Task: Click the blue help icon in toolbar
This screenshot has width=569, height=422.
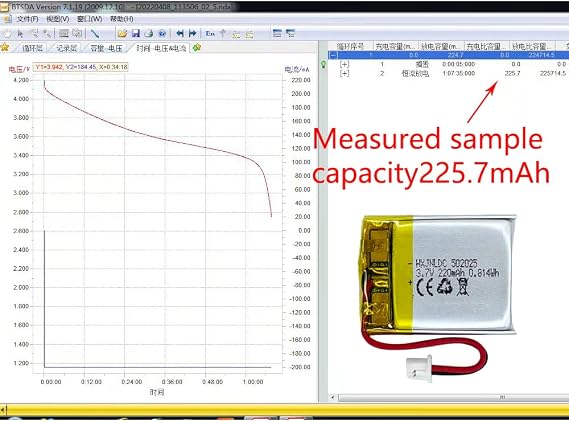Action: tap(162, 33)
